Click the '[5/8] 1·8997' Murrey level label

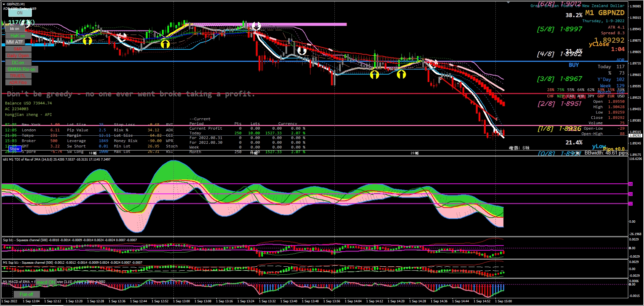pyautogui.click(x=559, y=29)
